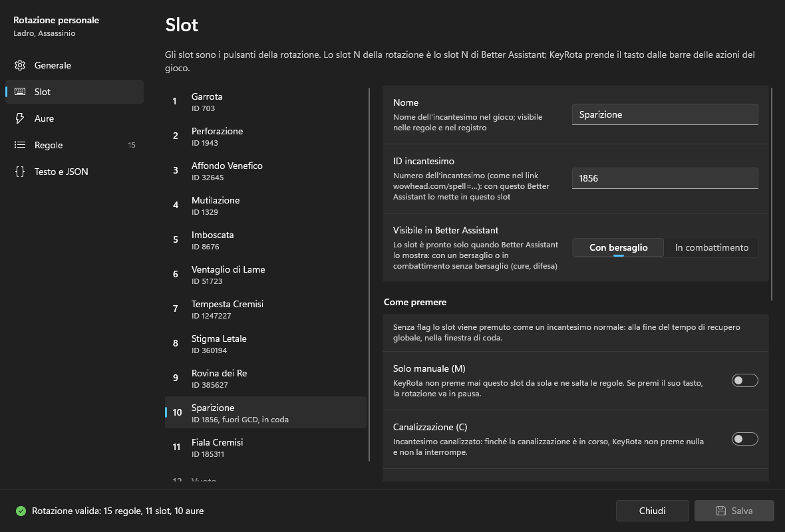Screen dimensions: 785x532
Task: Click the Nome input field with Sparizione
Action: [665, 114]
